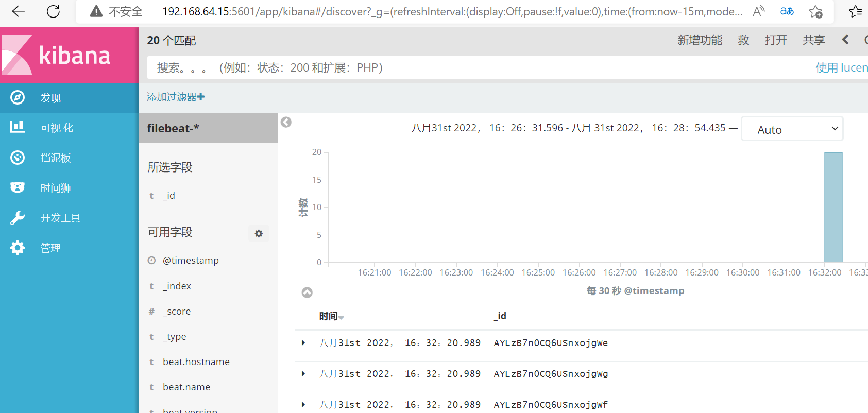Select the _type field in available fields
The width and height of the screenshot is (868, 413).
(x=175, y=337)
